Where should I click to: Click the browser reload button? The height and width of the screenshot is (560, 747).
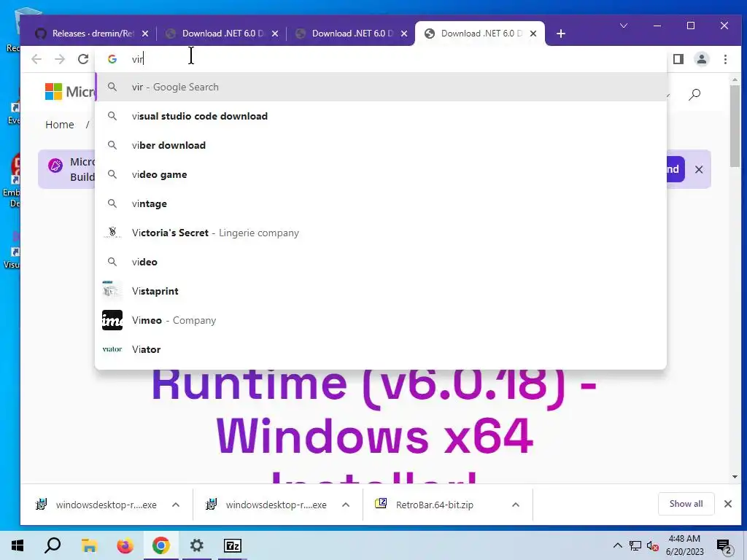[x=83, y=59]
